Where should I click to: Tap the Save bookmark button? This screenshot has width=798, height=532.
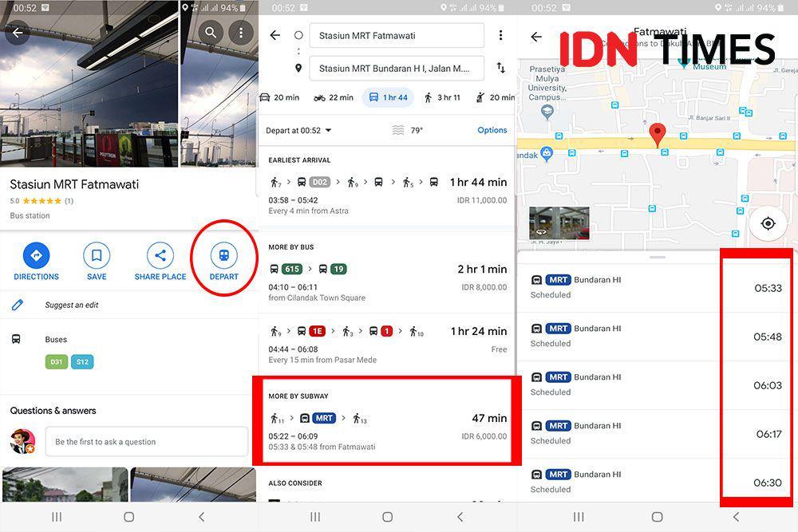point(97,262)
